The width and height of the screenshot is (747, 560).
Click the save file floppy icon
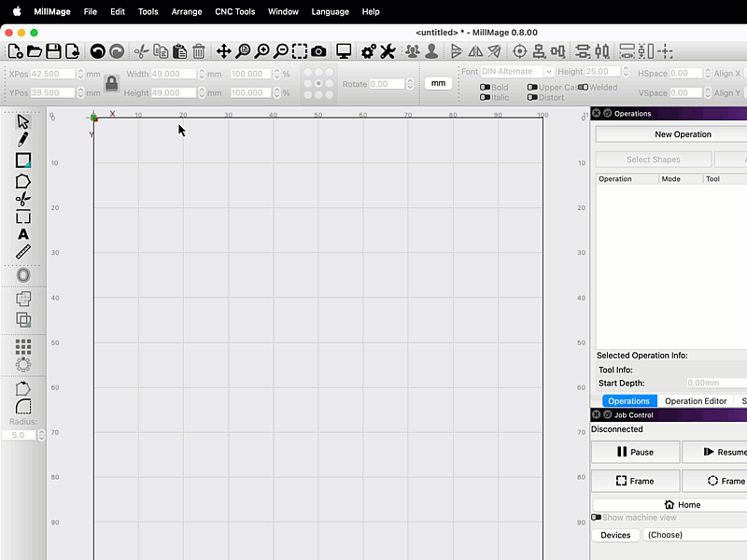click(x=53, y=51)
